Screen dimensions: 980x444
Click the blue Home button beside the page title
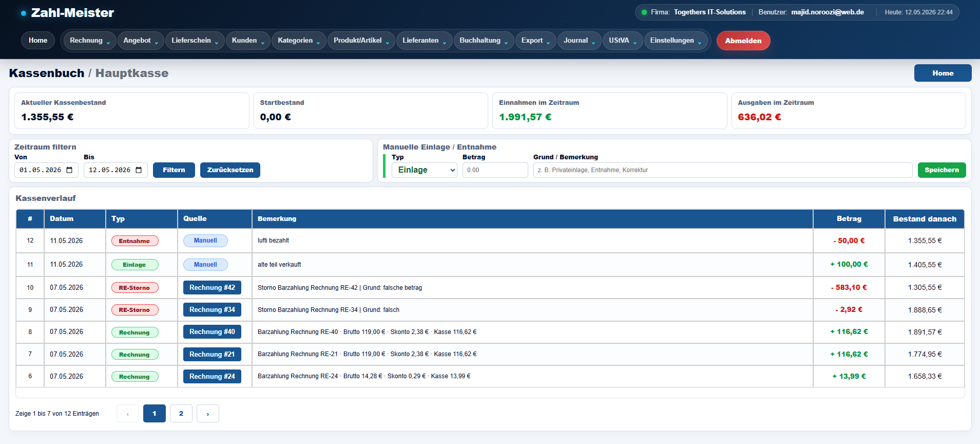[943, 73]
